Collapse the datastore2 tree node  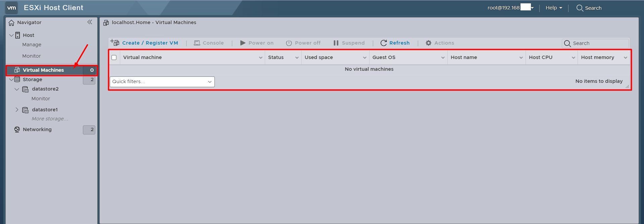[17, 89]
